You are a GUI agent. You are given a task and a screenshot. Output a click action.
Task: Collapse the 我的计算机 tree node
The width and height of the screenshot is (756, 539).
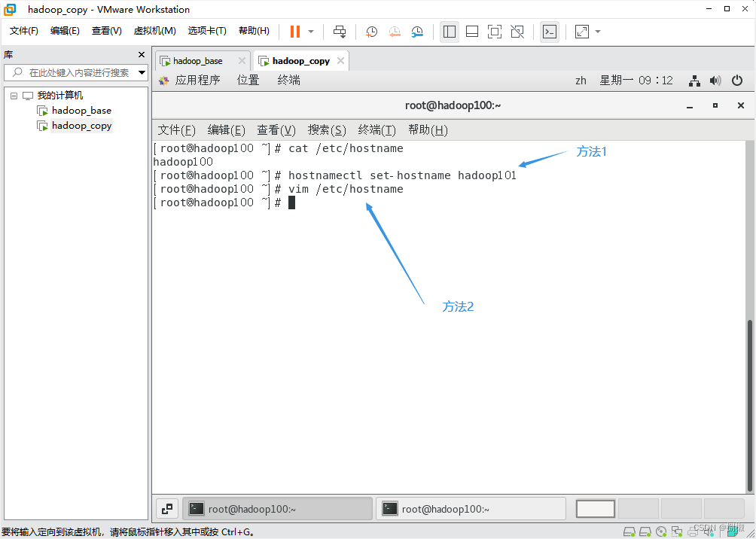click(13, 95)
